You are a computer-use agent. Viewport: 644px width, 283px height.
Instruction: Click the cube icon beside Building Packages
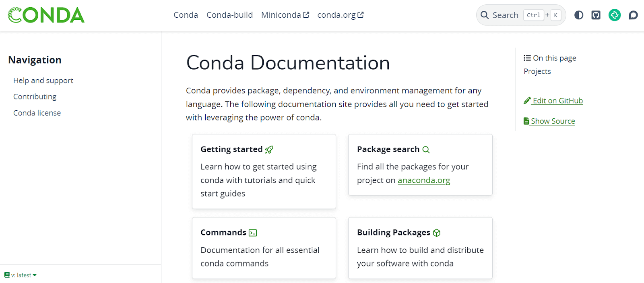pyautogui.click(x=437, y=233)
